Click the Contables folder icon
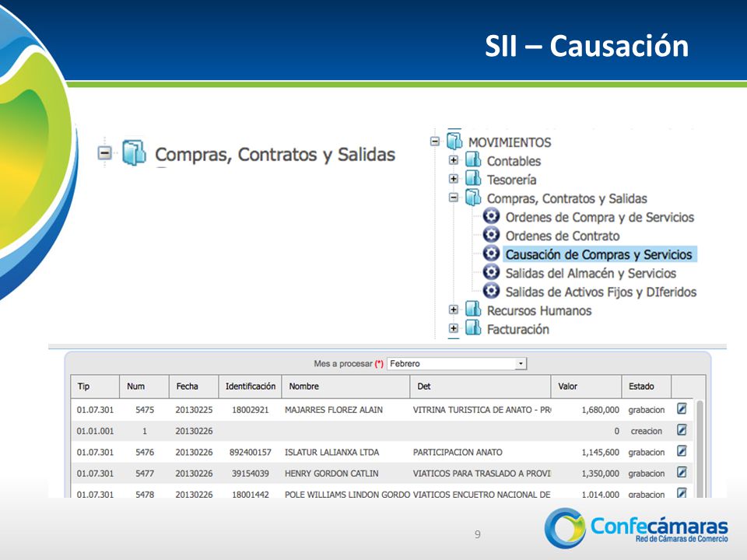The width and height of the screenshot is (747, 560). click(473, 159)
